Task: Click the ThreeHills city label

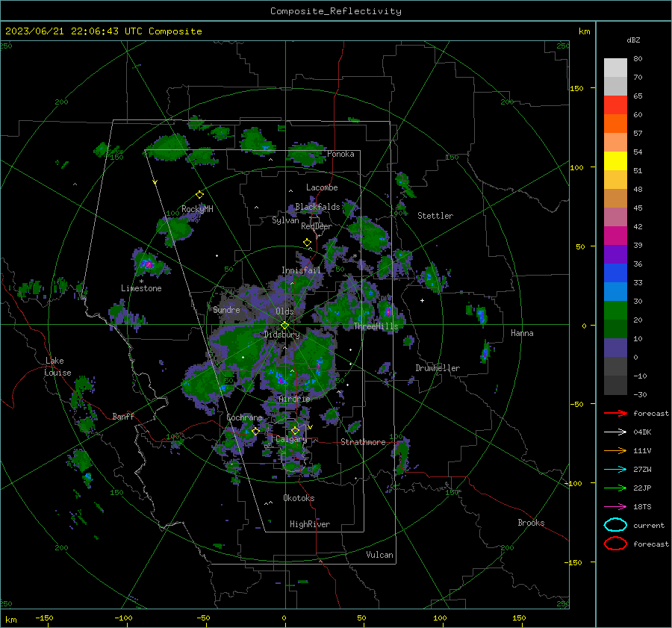Action: (376, 326)
